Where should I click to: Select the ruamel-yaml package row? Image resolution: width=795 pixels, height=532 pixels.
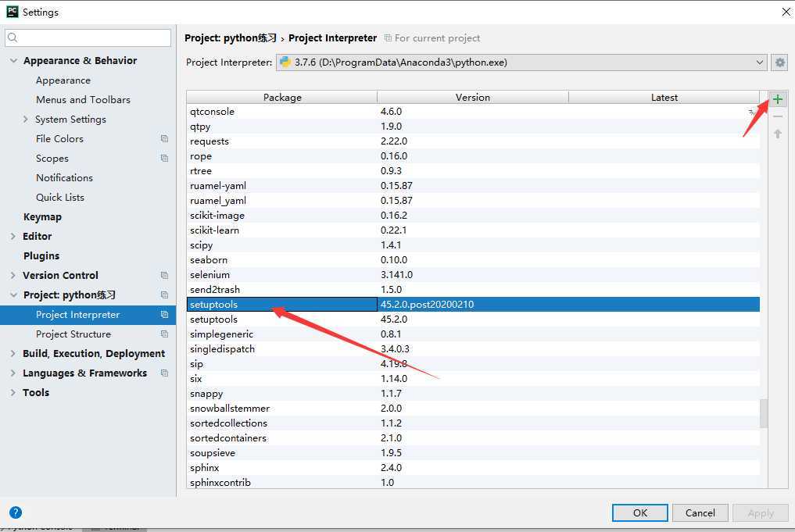click(473, 186)
